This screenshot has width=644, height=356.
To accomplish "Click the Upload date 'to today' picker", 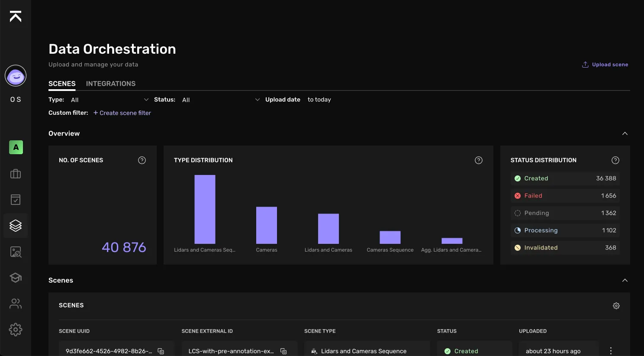I will click(x=319, y=100).
